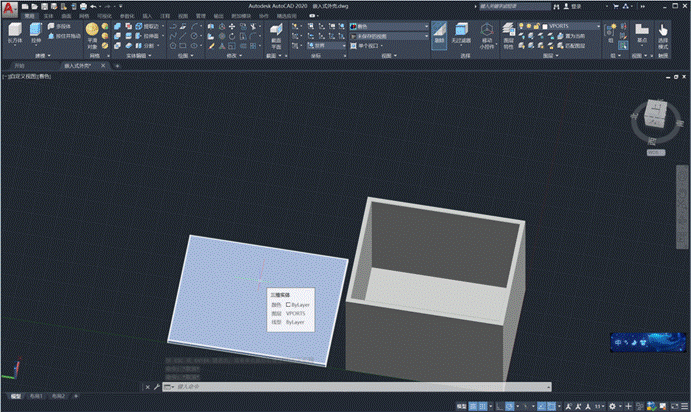Open the visual style (着色) dropdown

pyautogui.click(x=389, y=26)
